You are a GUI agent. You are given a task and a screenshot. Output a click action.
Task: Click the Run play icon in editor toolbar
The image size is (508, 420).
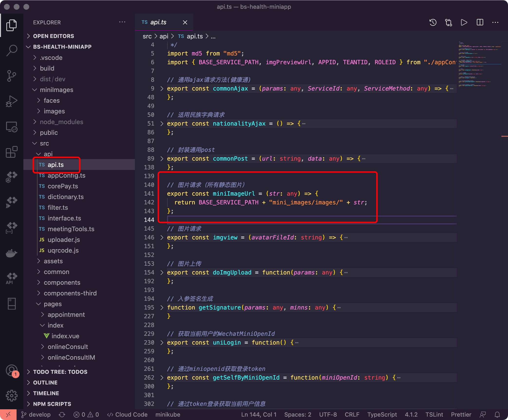tap(464, 22)
